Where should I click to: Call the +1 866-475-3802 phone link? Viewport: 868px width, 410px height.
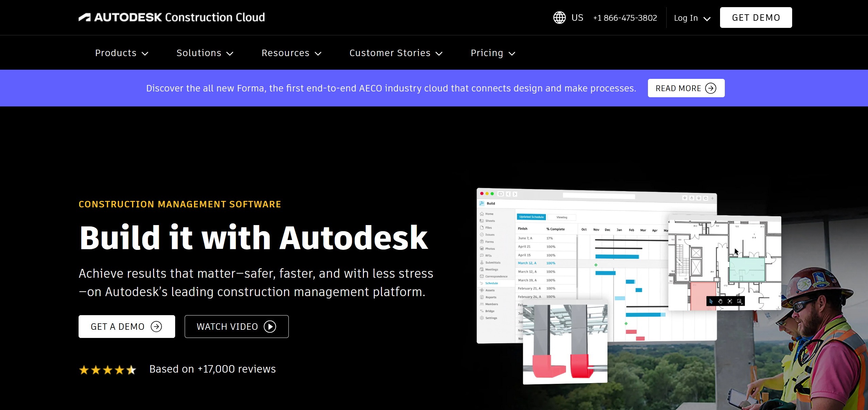tap(625, 18)
